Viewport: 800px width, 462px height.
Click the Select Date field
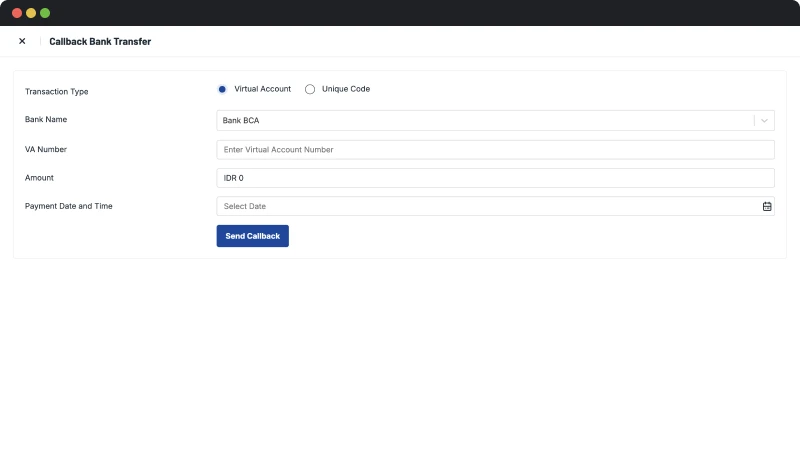coord(495,207)
